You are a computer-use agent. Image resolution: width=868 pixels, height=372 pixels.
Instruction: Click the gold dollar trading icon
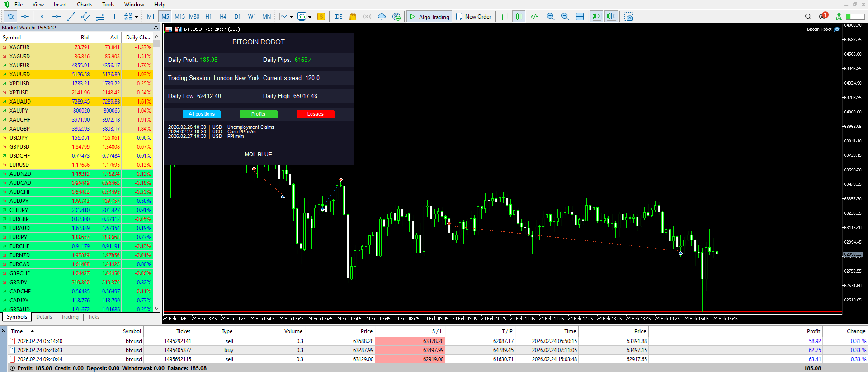321,17
